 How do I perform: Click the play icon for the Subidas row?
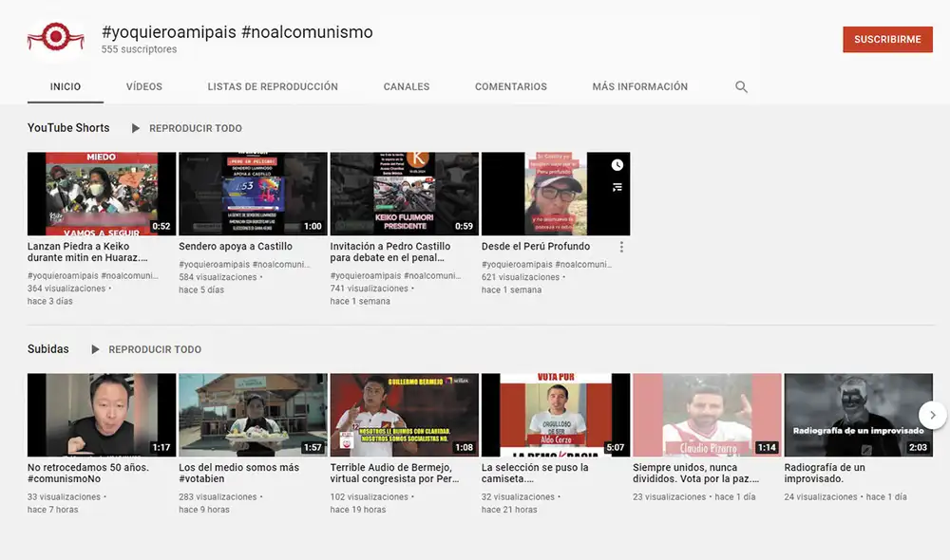[x=95, y=348]
